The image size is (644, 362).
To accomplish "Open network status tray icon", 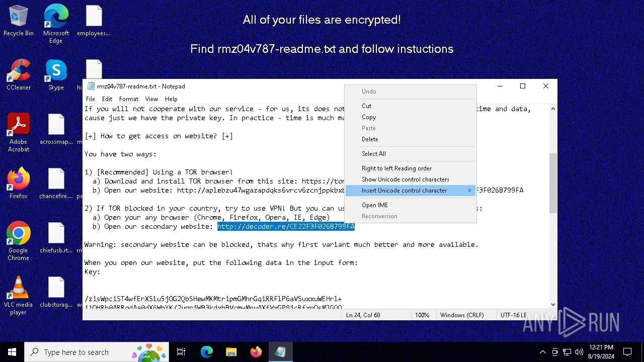I will 567,352.
